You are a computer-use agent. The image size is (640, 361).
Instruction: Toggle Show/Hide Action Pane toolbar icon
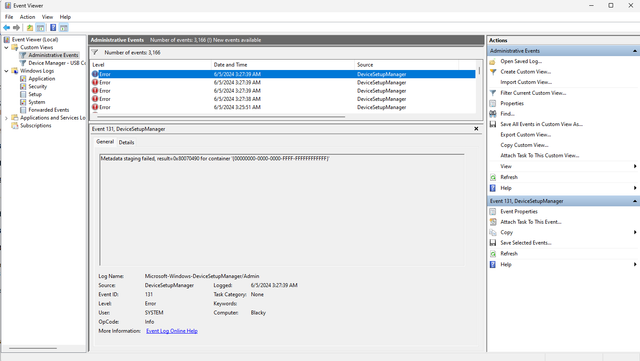pyautogui.click(x=64, y=28)
